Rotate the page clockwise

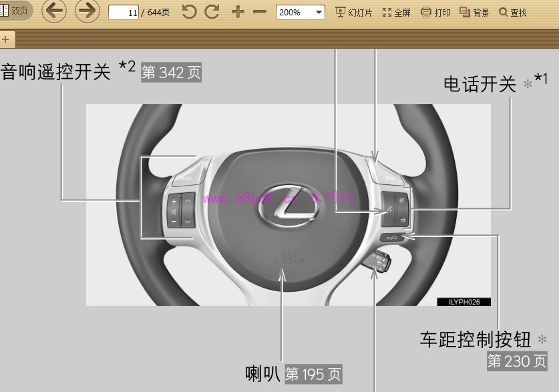(x=212, y=12)
